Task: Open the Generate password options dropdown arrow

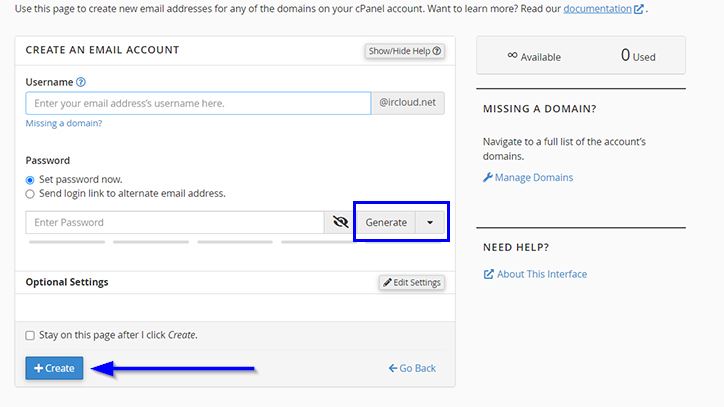Action: tap(430, 223)
